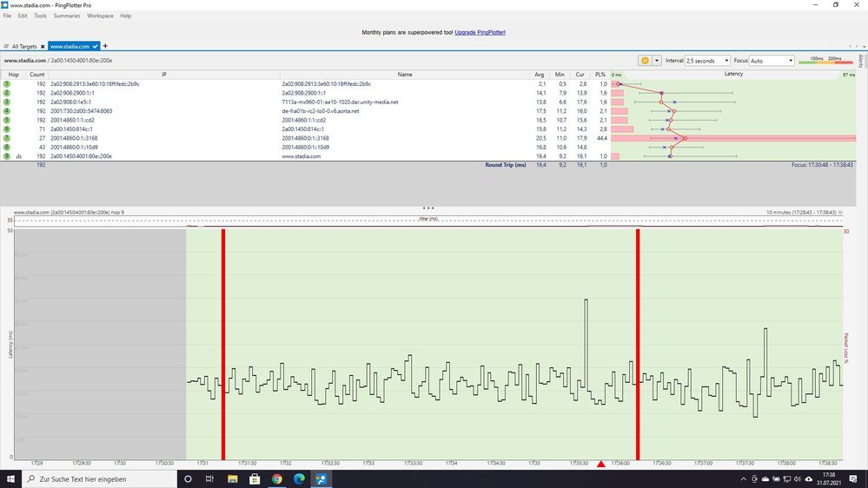The height and width of the screenshot is (488, 868).
Task: Add a new target tab with plus
Action: click(105, 46)
